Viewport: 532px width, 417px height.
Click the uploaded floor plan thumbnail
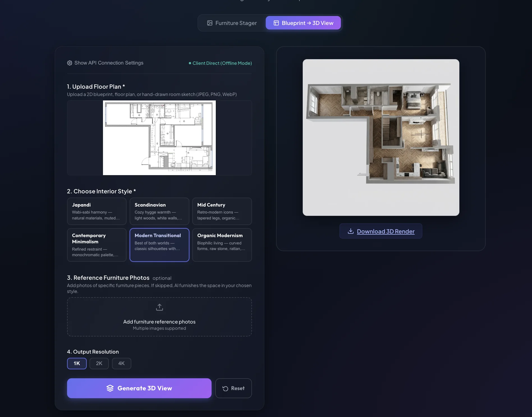(159, 138)
